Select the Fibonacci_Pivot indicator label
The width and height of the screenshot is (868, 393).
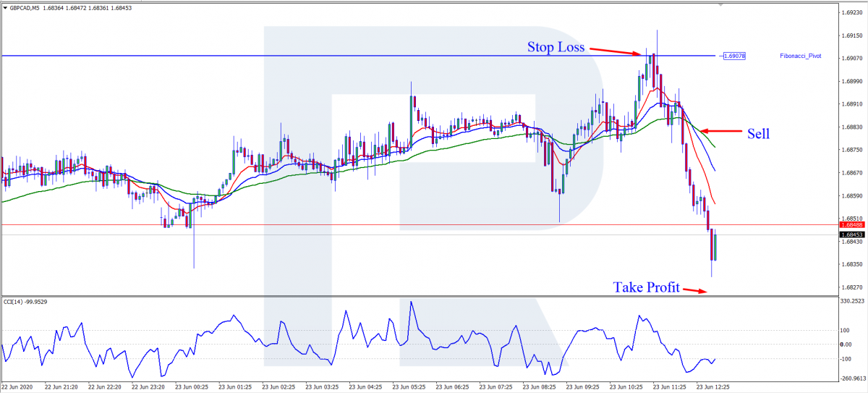[801, 56]
